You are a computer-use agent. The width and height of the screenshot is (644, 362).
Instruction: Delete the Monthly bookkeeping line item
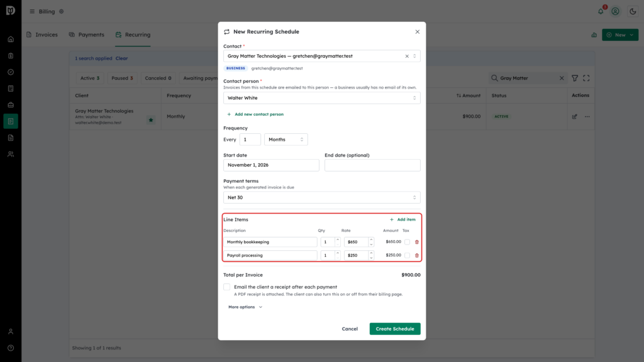(x=417, y=242)
